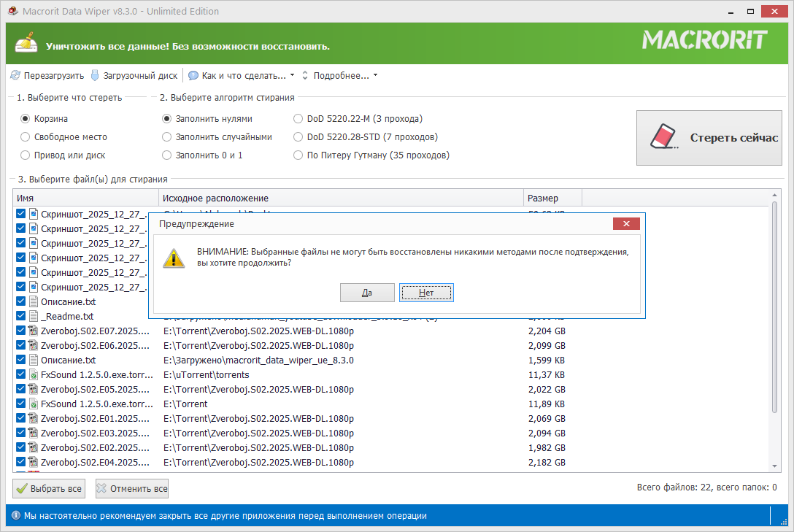Click the Имя column header
Screen dimensions: 794x532
click(x=85, y=198)
